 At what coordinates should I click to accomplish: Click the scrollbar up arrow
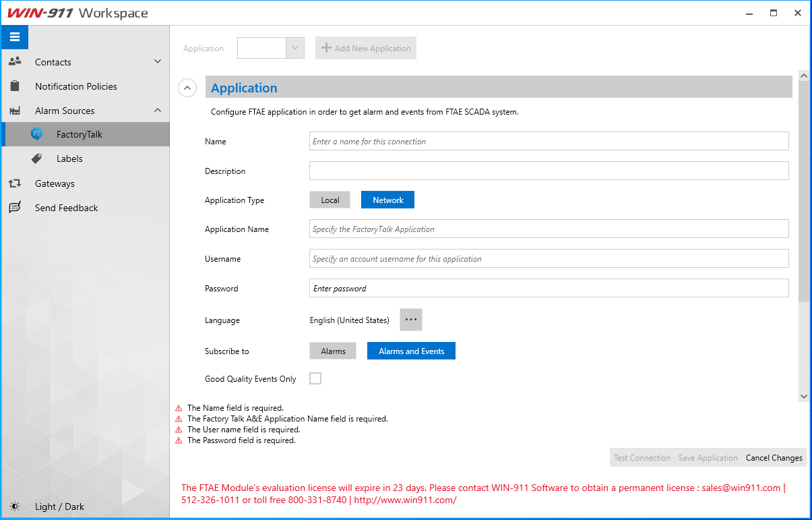click(x=803, y=76)
